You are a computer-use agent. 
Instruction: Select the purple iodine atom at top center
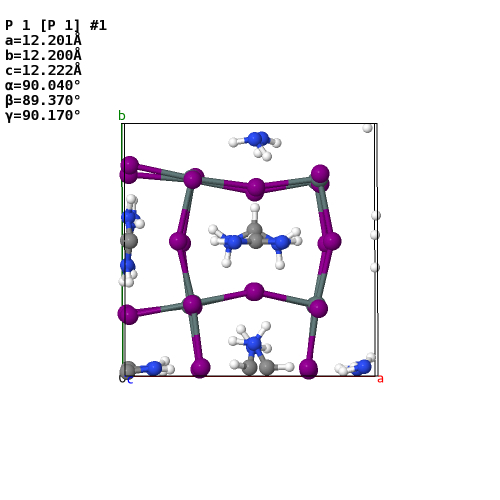(255, 189)
